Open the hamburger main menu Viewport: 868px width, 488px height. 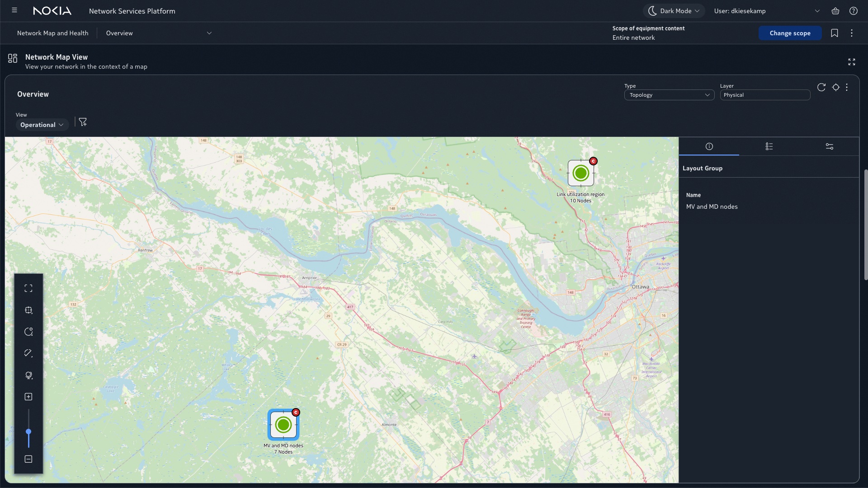(14, 10)
